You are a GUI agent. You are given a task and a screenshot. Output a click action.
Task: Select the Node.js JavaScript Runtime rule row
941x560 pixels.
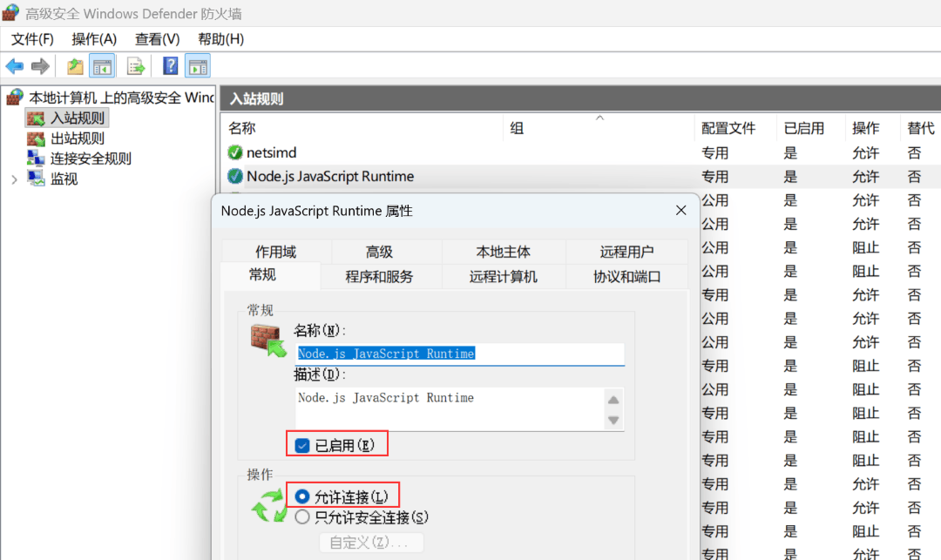point(581,176)
